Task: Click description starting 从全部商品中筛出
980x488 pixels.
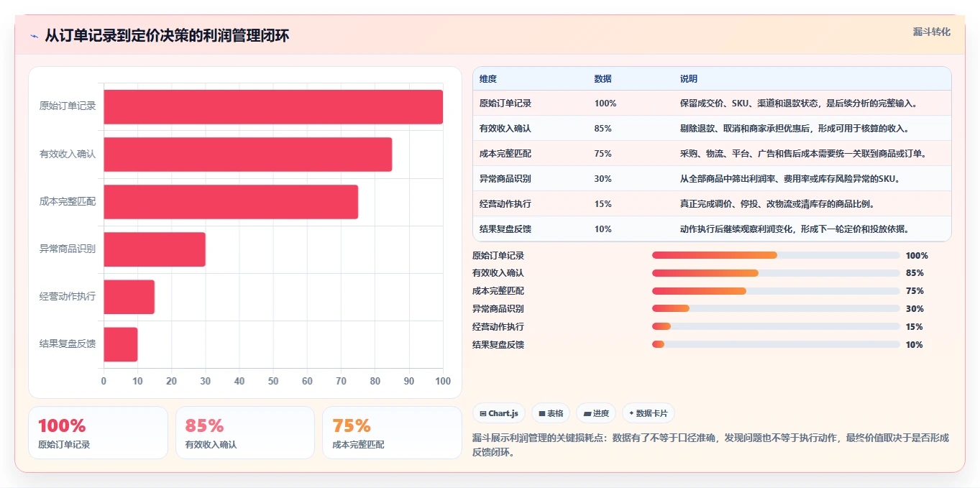Action: point(790,179)
